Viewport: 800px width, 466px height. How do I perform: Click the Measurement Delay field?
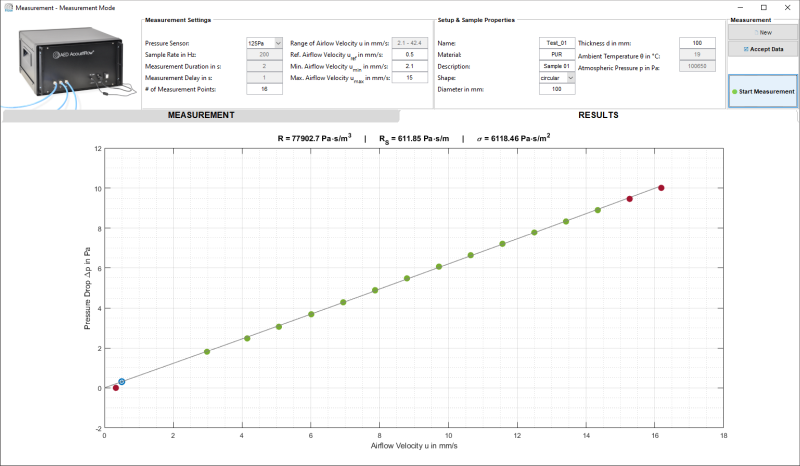[x=264, y=78]
